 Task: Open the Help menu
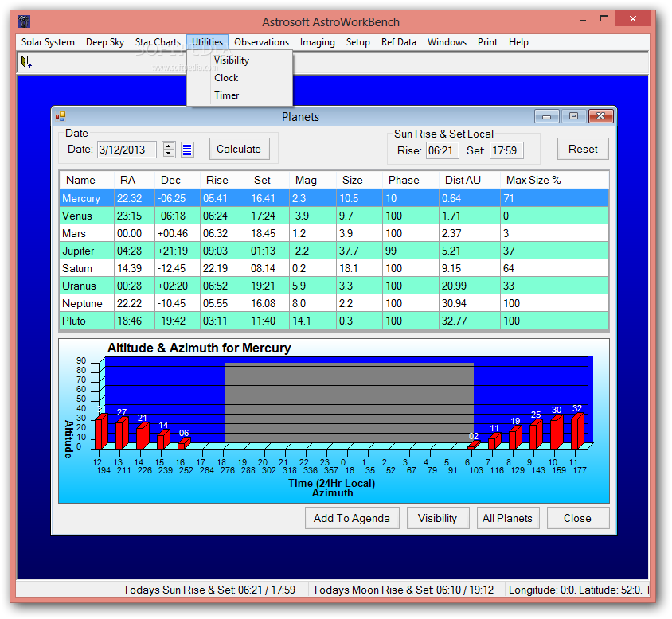[x=518, y=42]
